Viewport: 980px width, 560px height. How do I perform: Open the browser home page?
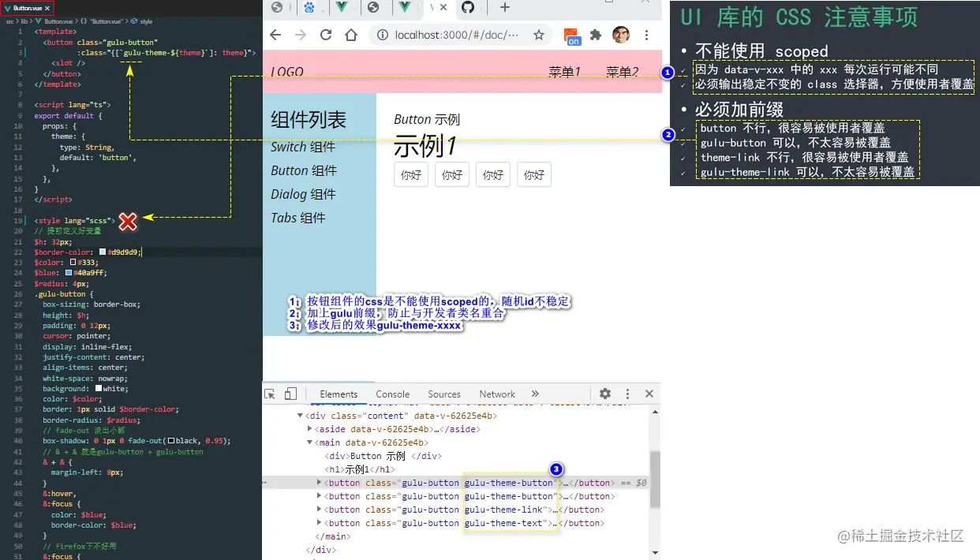tap(350, 35)
